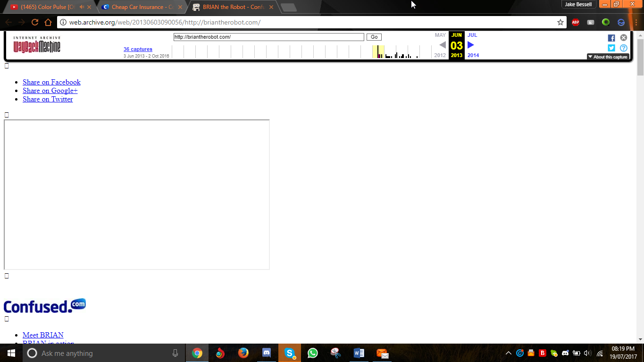Open the AdBlock Plus extension icon
Image resolution: width=644 pixels, height=362 pixels.
coord(576,22)
